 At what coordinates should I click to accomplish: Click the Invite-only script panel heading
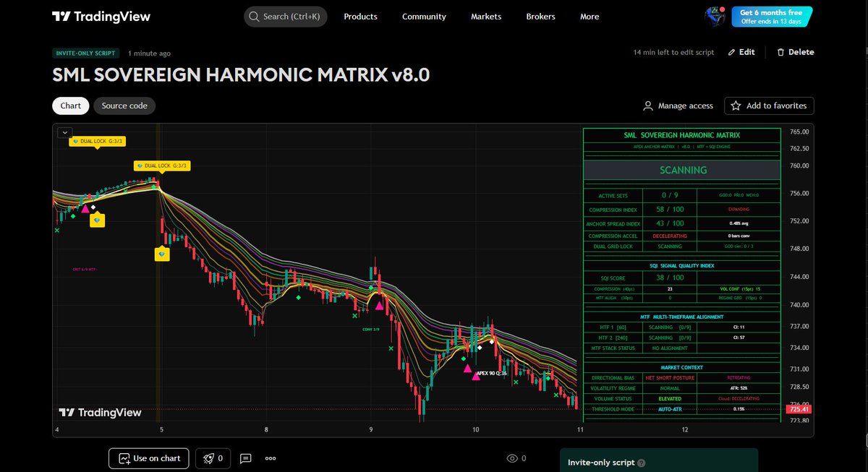tap(601, 463)
